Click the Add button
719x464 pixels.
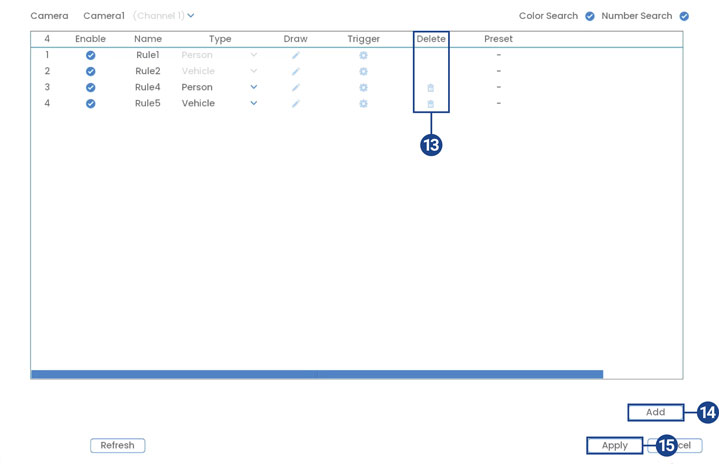[x=655, y=412]
